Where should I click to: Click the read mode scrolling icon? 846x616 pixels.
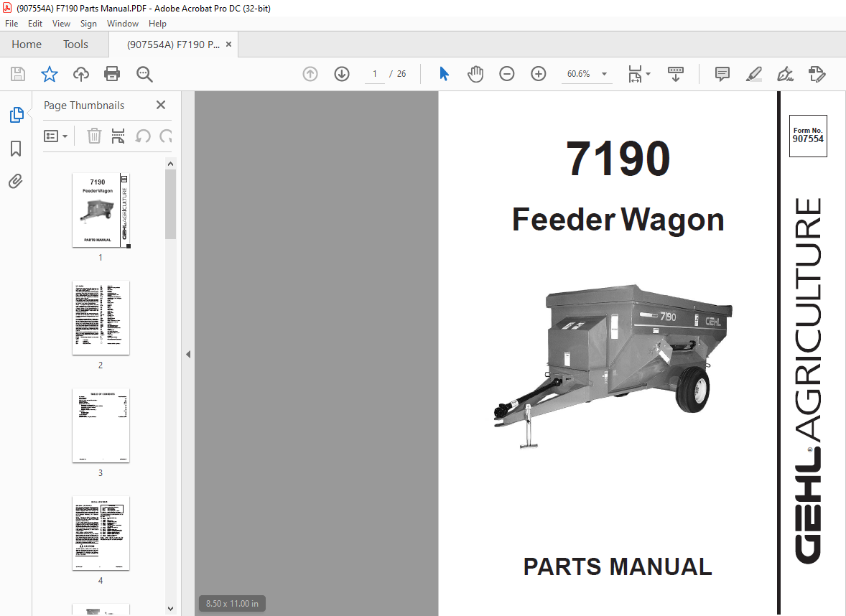point(676,74)
